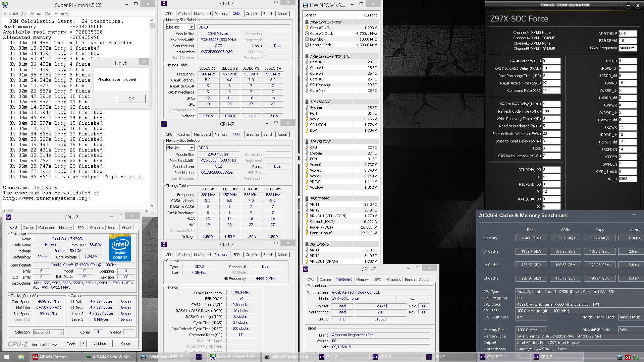Image resolution: width=644 pixels, height=362 pixels.
Task: Click the Super PI title bar icon
Action: 5,5
